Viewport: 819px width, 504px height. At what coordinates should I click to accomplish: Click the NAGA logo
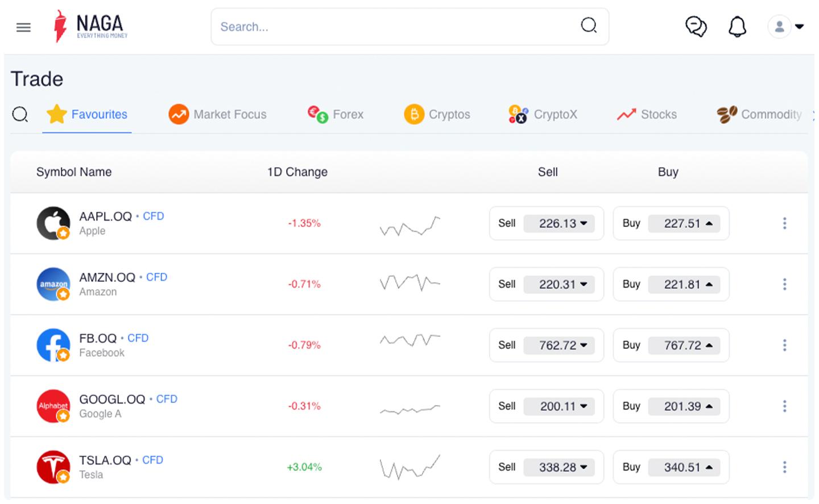pos(90,26)
